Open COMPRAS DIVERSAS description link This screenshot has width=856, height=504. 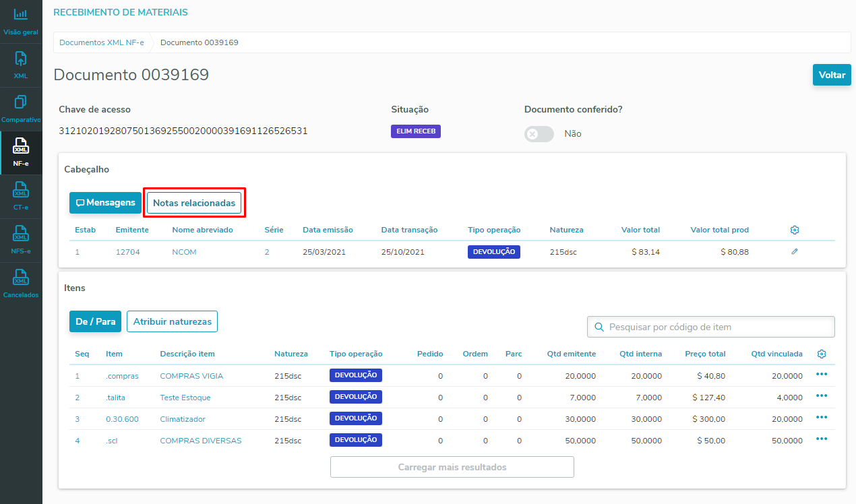click(201, 441)
